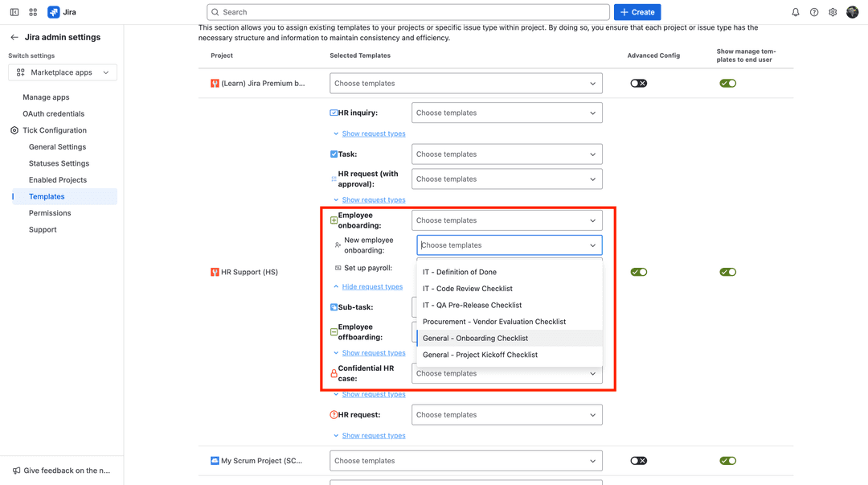Open notifications via the bell icon

pos(795,11)
